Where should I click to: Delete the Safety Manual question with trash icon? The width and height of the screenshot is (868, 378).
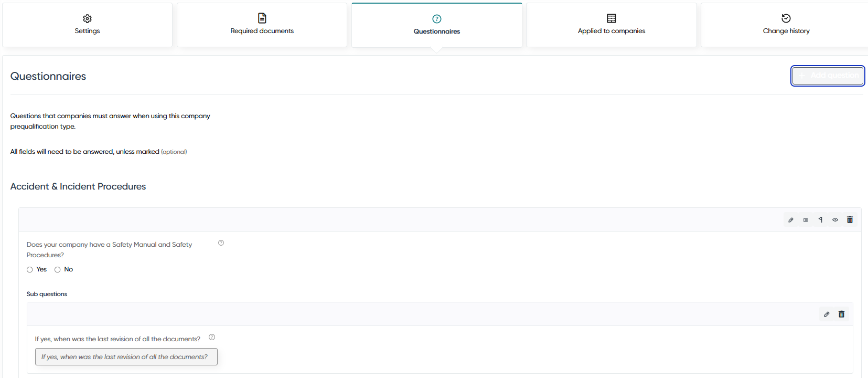coord(850,220)
